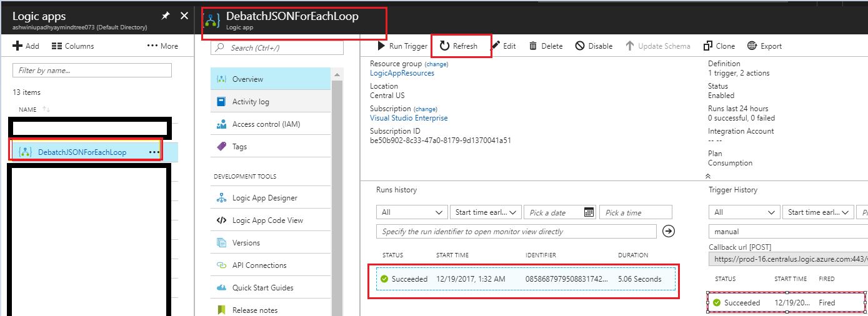Edit the logic app
This screenshot has height=316, width=868.
(x=504, y=46)
